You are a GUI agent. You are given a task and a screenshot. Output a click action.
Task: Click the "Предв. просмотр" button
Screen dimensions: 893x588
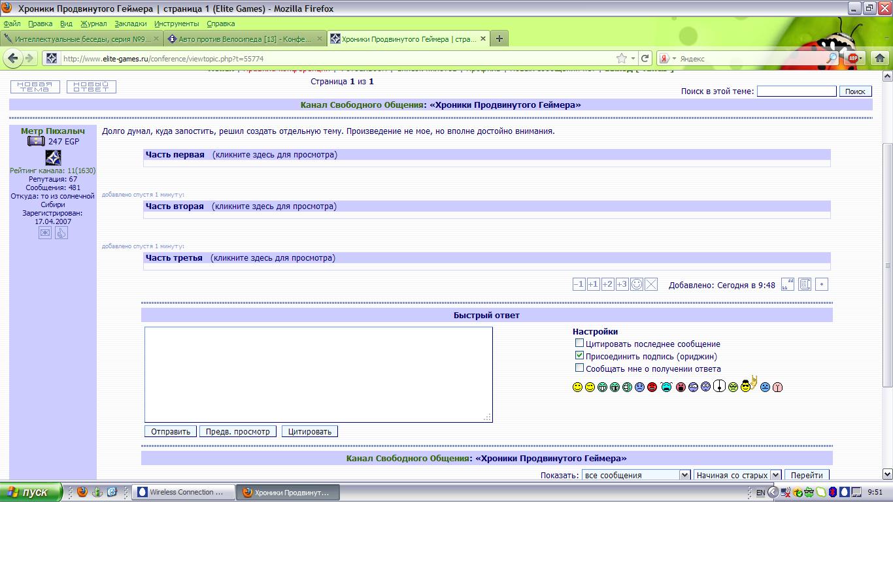point(237,431)
